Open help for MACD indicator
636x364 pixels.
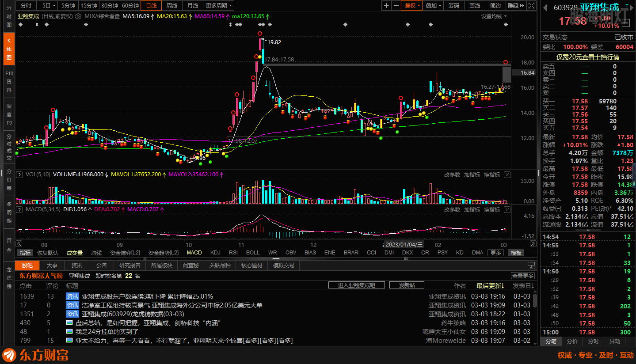(19, 209)
